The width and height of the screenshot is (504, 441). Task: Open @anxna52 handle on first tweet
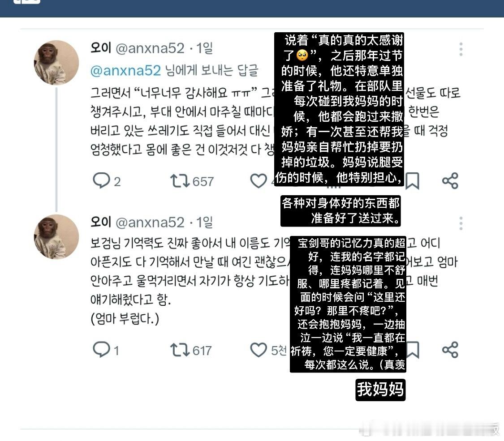(x=150, y=48)
